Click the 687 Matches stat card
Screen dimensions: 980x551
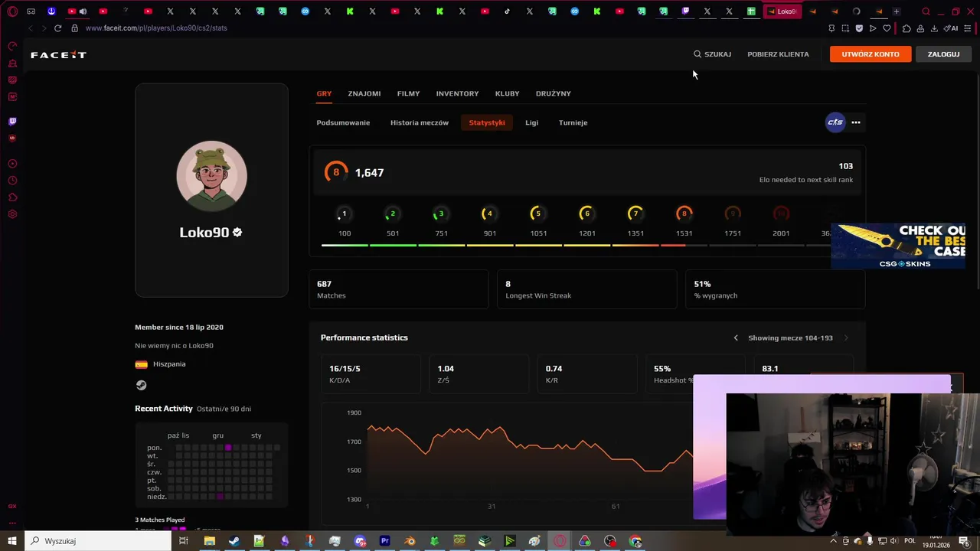[398, 289]
